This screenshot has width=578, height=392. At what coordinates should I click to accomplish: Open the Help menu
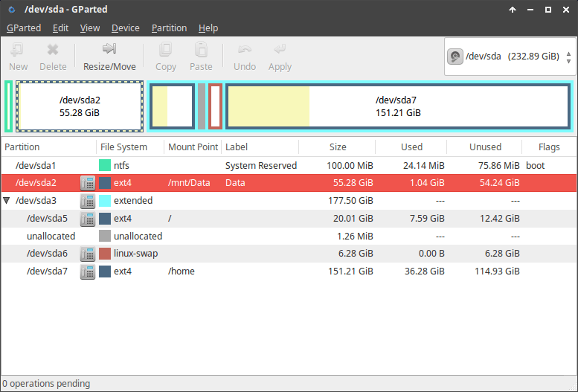click(208, 28)
